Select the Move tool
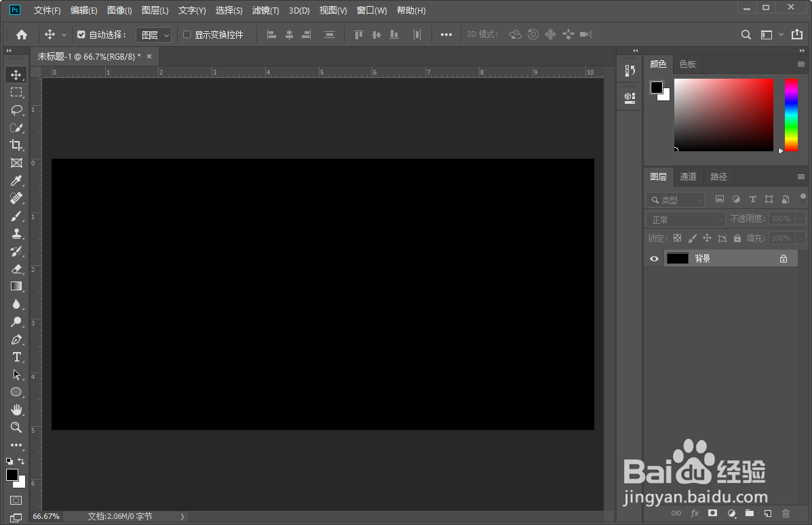This screenshot has width=812, height=525. pyautogui.click(x=16, y=75)
